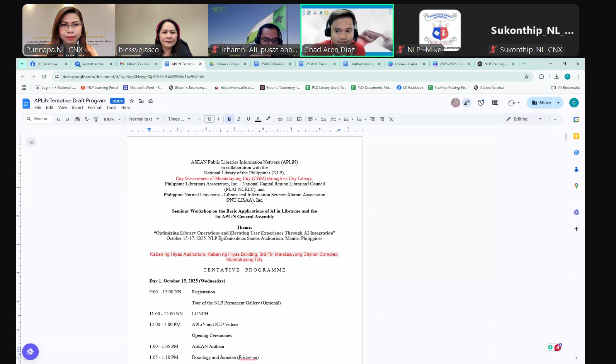
Task: Show document outline icon
Action: pos(31,142)
